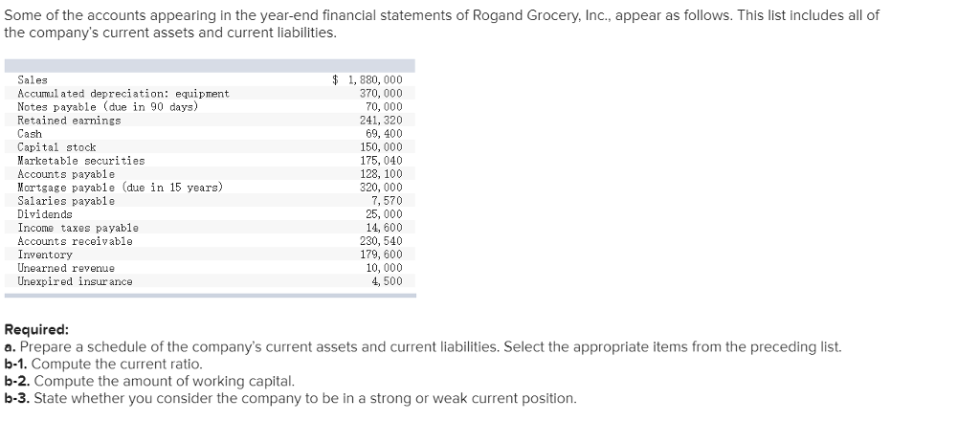Select the Salaries payable label
980x421 pixels.
pyautogui.click(x=66, y=201)
